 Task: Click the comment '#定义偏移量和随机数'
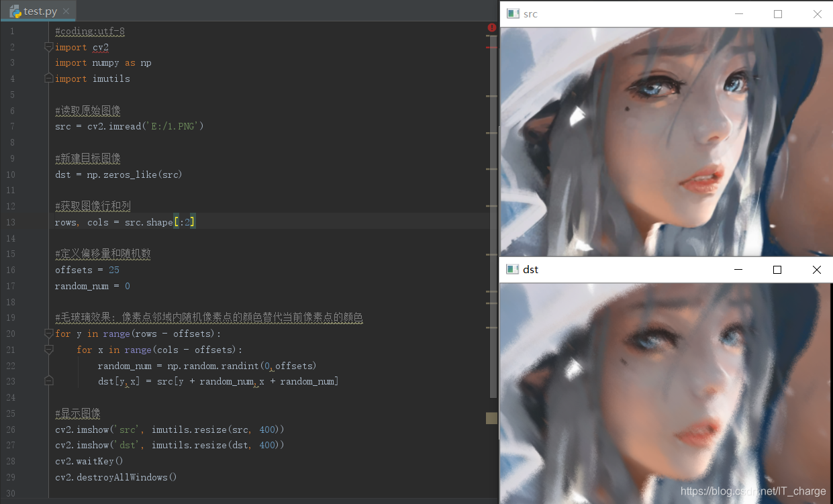(x=103, y=254)
